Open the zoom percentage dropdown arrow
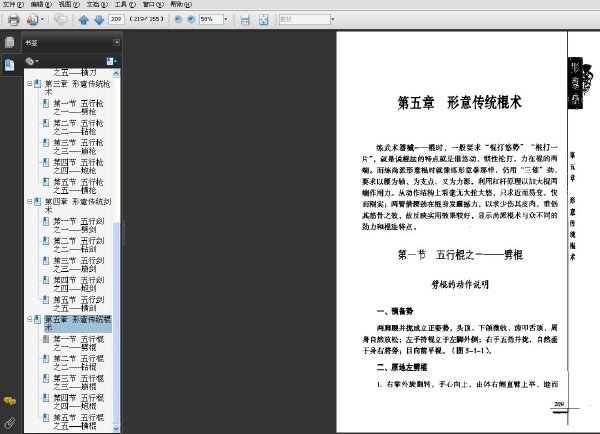This screenshot has width=600, height=434. pos(226,19)
